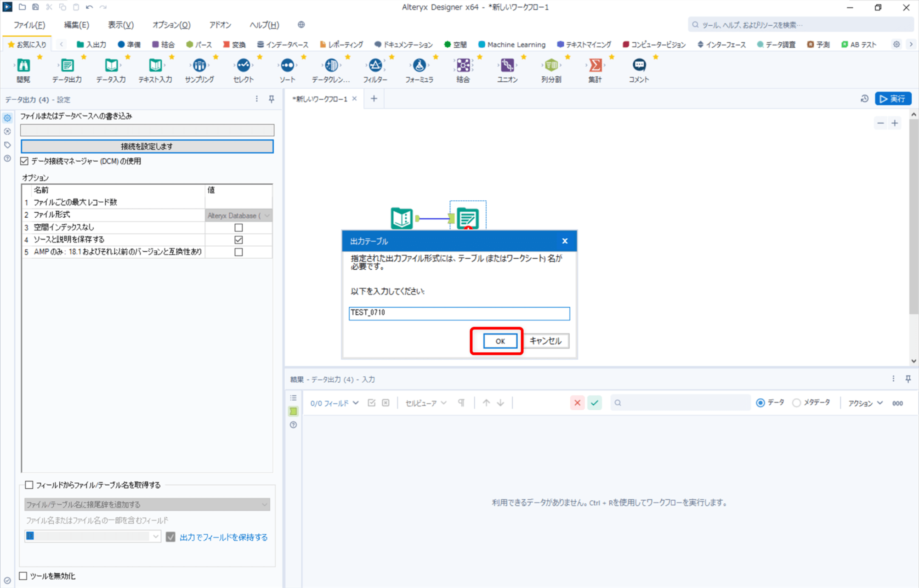The height and width of the screenshot is (588, 919).
Task: Run the workflow with 実行 button
Action: 893,99
